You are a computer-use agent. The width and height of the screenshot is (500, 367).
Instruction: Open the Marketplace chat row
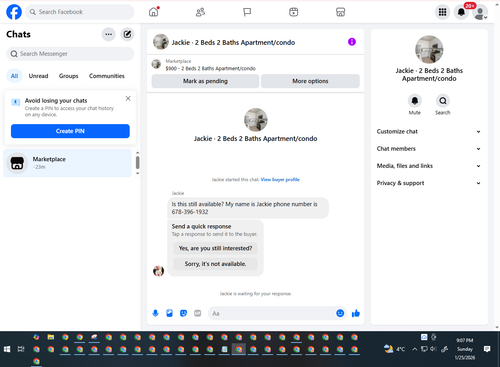coord(68,163)
